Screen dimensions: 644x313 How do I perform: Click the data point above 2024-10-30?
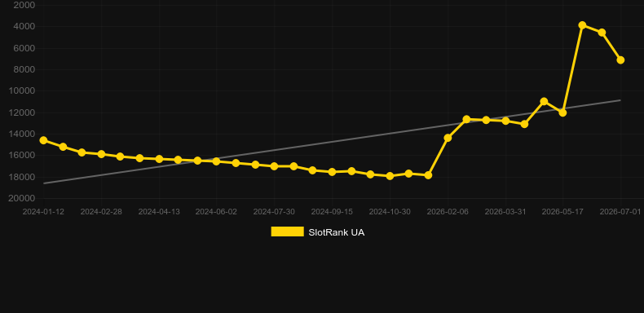click(390, 176)
